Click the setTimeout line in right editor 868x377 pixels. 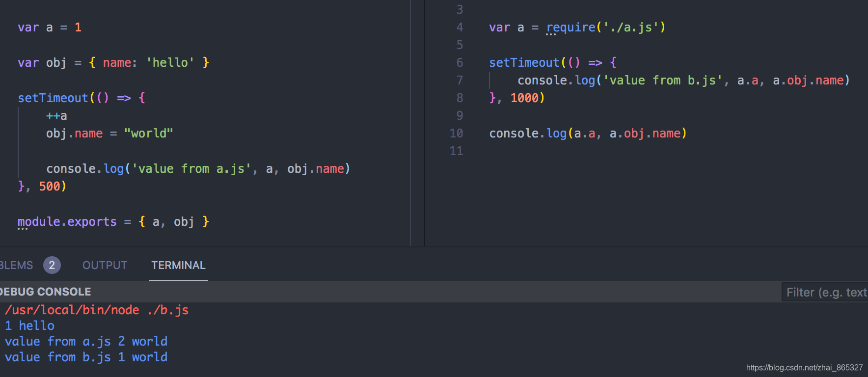click(x=553, y=63)
